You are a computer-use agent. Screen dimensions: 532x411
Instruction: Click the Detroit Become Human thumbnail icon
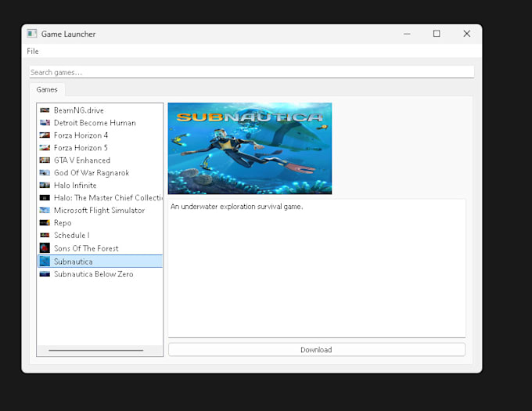[45, 123]
